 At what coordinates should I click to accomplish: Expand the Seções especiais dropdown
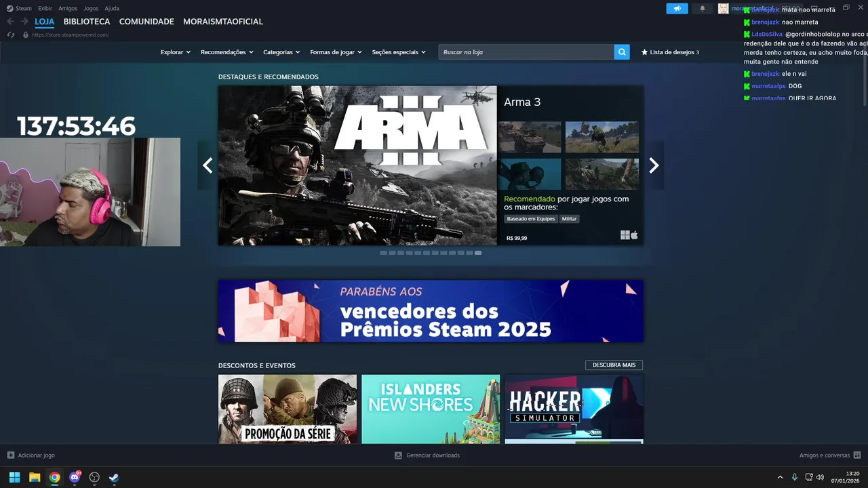pyautogui.click(x=399, y=52)
